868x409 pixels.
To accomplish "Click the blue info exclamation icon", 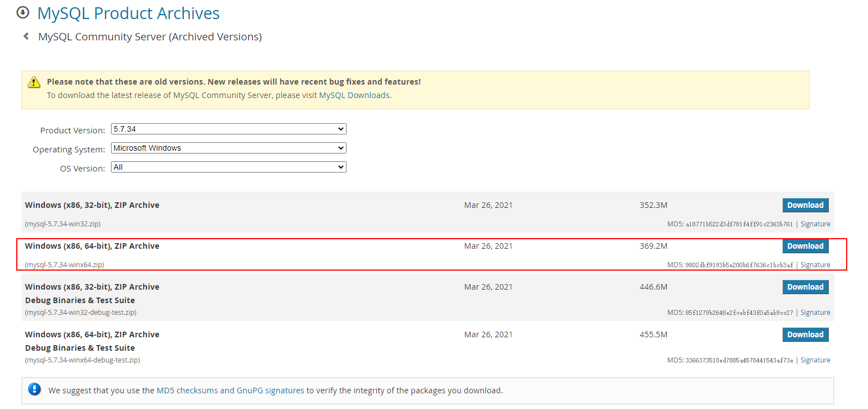I will pyautogui.click(x=35, y=389).
